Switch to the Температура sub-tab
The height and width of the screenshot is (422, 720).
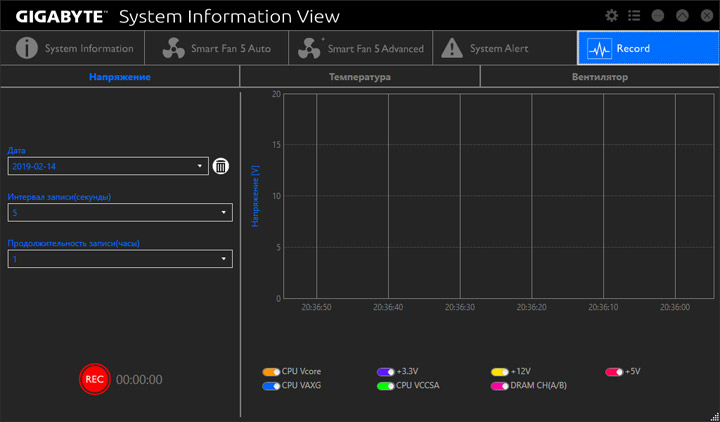[360, 77]
